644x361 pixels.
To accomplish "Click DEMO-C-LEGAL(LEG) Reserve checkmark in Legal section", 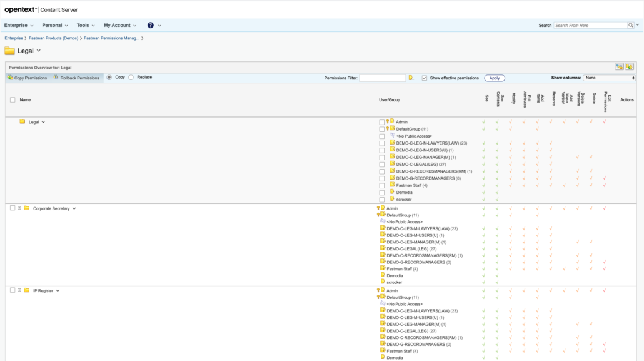I will click(551, 164).
